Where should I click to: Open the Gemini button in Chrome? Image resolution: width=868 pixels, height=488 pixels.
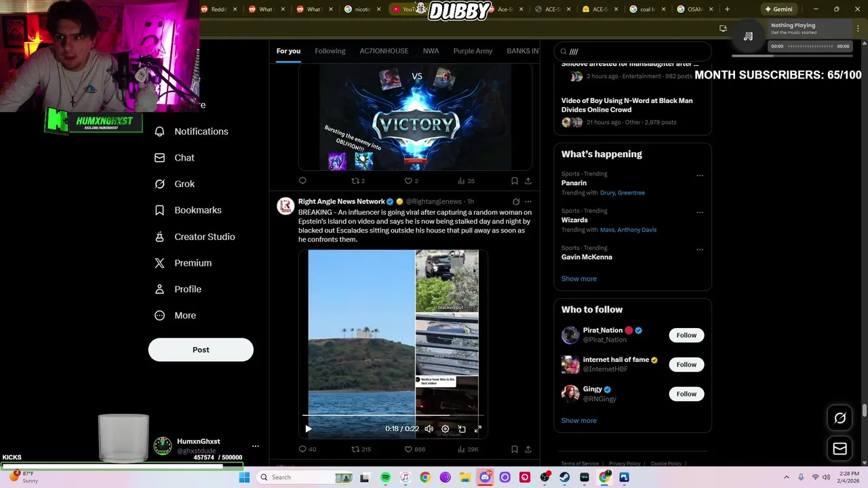click(x=778, y=9)
